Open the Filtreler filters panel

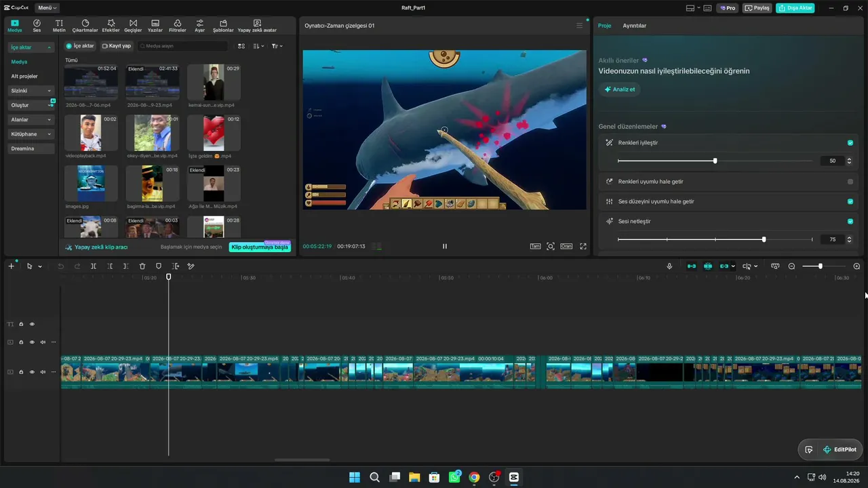[177, 26]
